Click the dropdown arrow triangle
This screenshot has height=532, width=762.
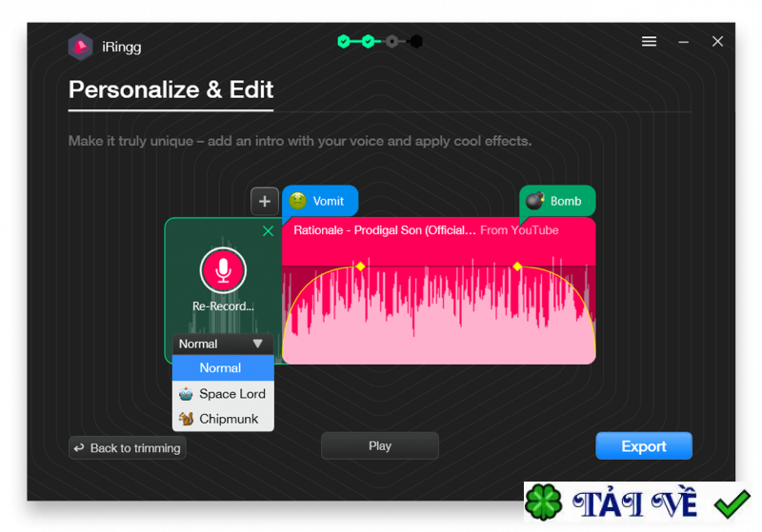click(257, 345)
